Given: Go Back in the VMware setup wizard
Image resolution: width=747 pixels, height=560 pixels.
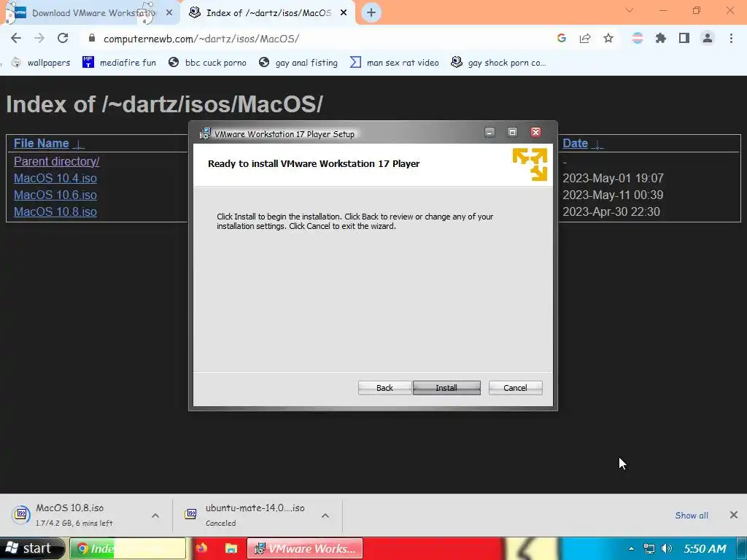Looking at the screenshot, I should click(384, 388).
